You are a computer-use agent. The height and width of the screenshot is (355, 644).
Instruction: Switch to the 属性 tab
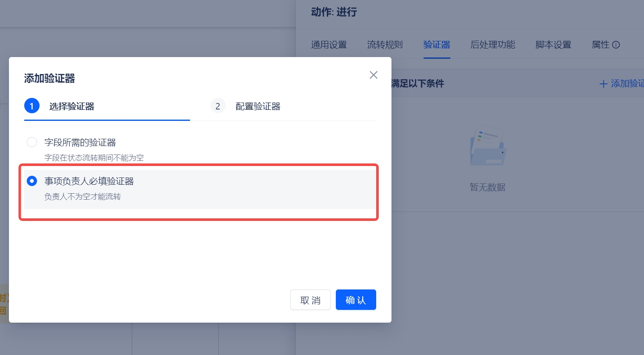point(600,45)
